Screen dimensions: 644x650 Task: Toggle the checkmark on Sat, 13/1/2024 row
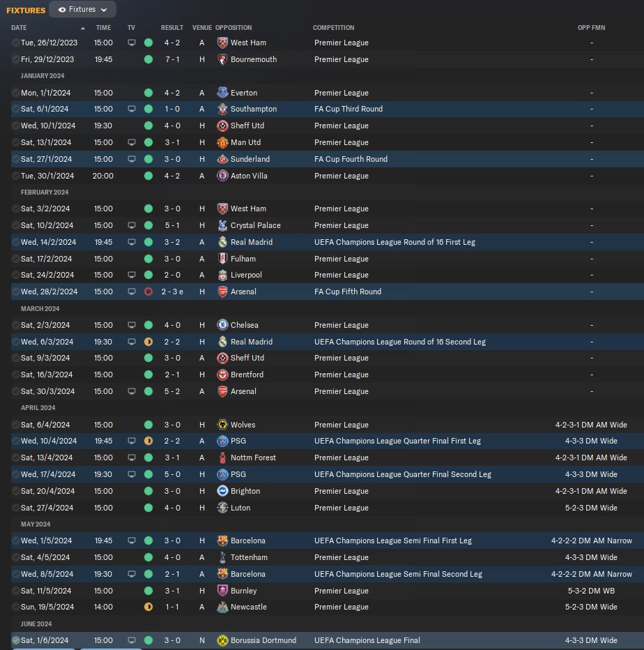point(16,142)
